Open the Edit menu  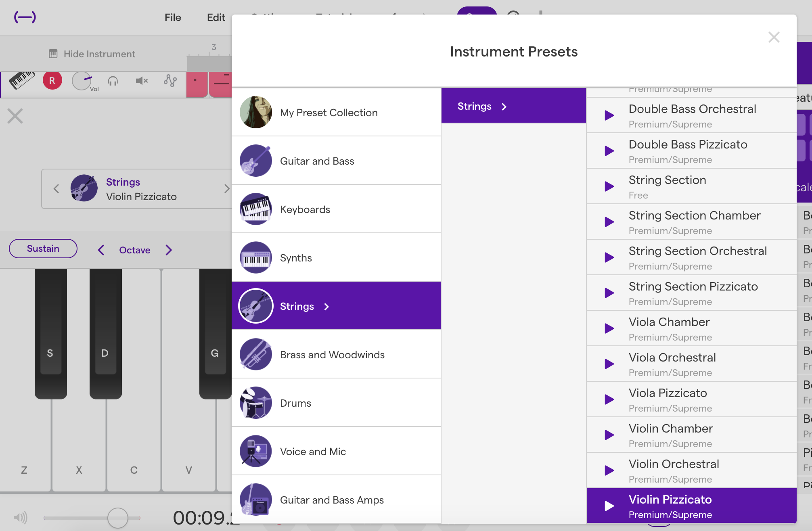click(x=216, y=17)
